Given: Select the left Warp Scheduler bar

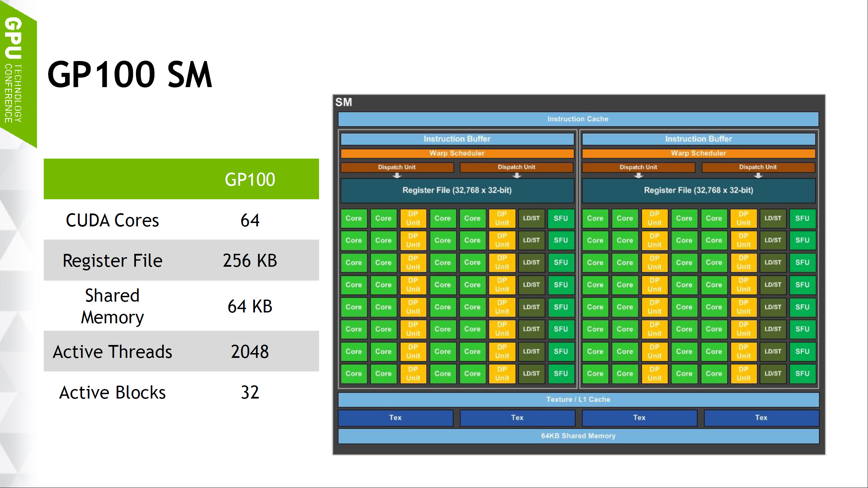Looking at the screenshot, I should [457, 153].
